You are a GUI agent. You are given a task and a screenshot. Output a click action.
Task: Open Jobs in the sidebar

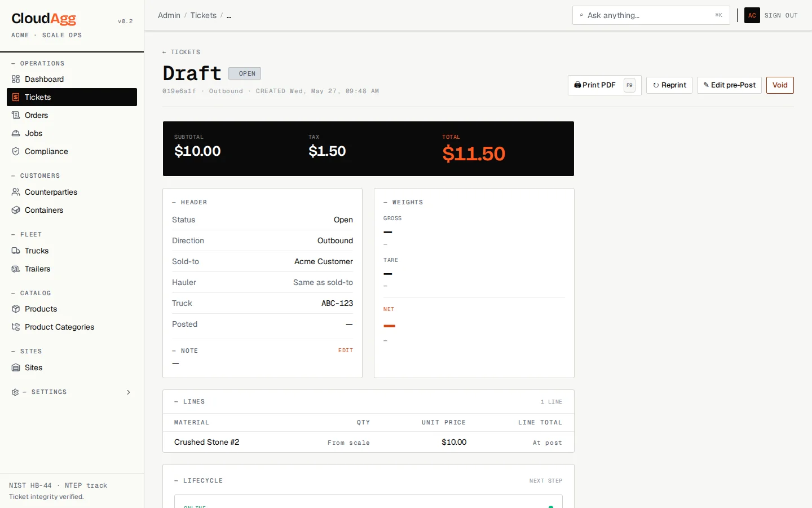pos(72,133)
